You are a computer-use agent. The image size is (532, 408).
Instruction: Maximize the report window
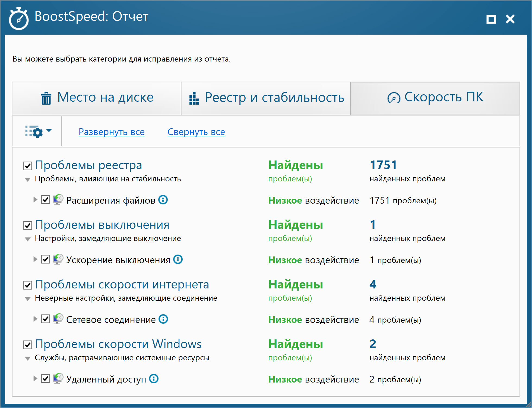coord(491,19)
